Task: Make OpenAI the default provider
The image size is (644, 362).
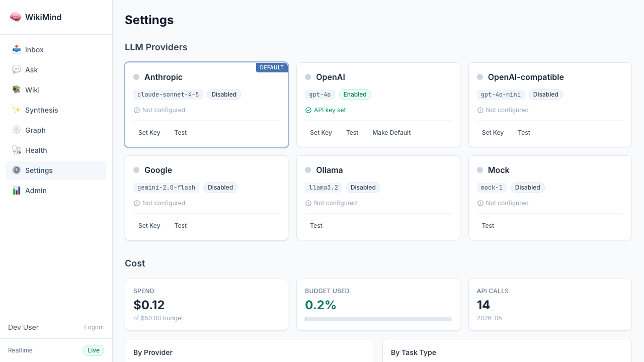Action: point(391,133)
